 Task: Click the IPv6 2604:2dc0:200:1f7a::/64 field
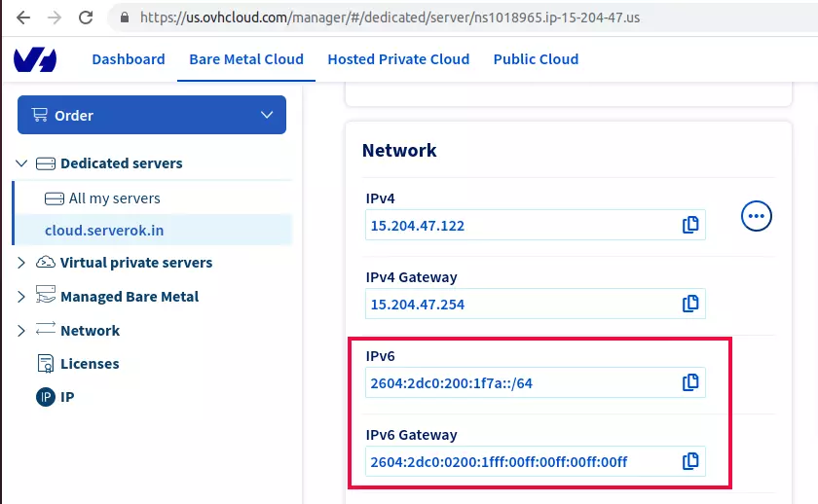pyautogui.click(x=536, y=382)
